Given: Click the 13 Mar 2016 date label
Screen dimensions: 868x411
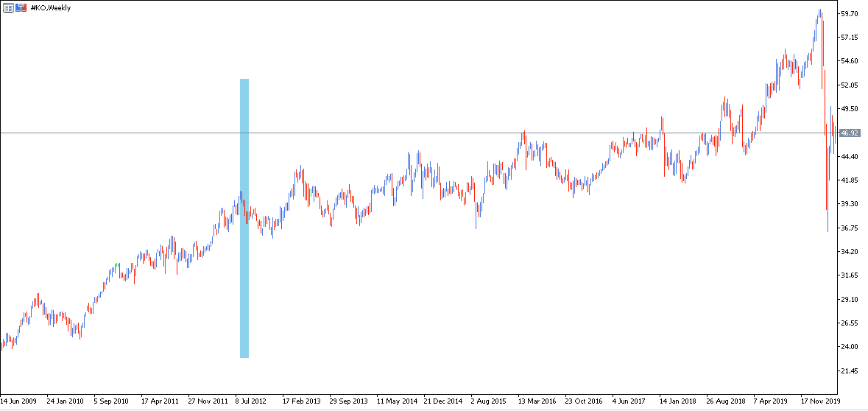Looking at the screenshot, I should [x=537, y=400].
